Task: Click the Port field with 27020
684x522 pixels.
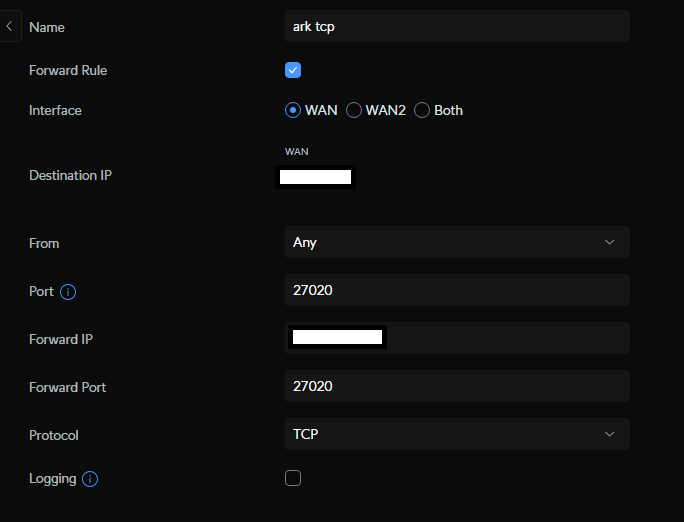Action: click(457, 290)
